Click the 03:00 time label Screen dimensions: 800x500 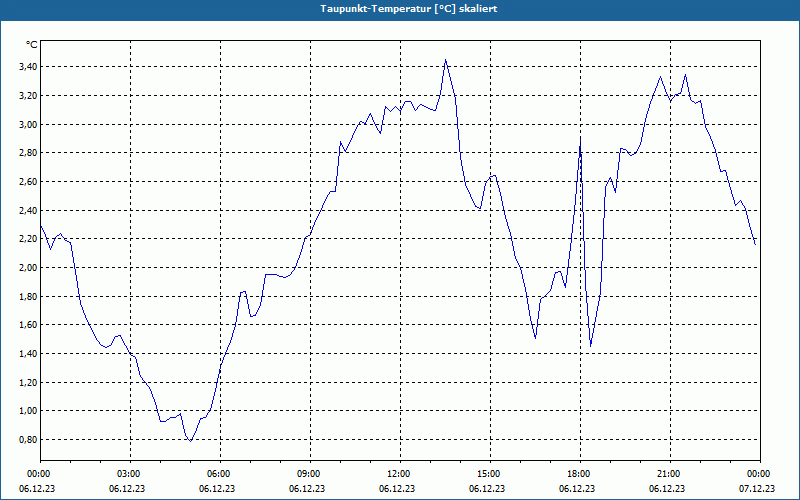(x=130, y=474)
